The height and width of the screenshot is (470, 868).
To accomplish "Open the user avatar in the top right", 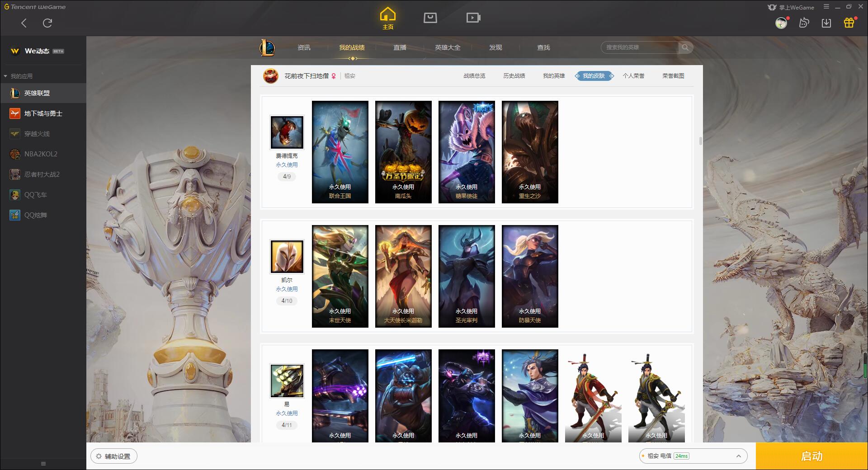I will [781, 23].
